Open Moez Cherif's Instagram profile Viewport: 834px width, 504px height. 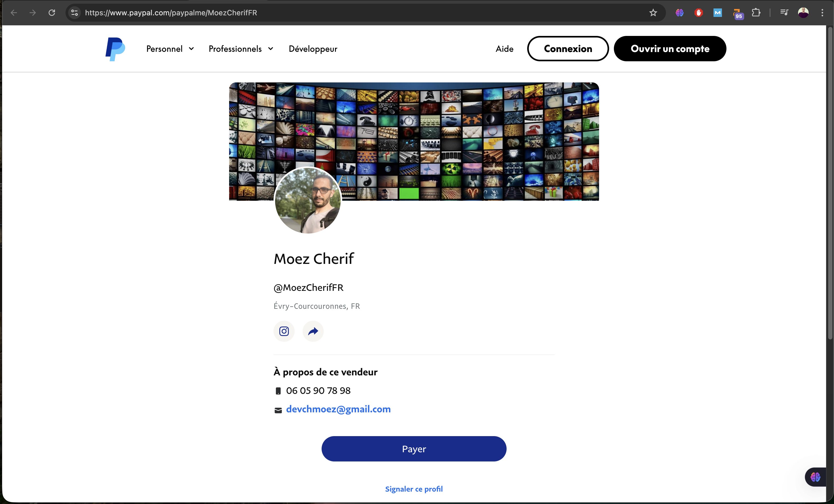(284, 331)
